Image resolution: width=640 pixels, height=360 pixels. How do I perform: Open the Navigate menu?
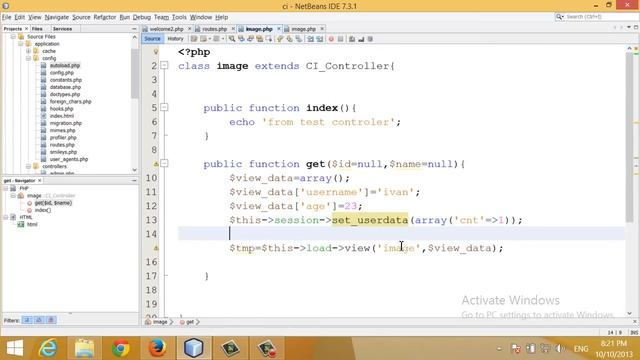pos(57,17)
